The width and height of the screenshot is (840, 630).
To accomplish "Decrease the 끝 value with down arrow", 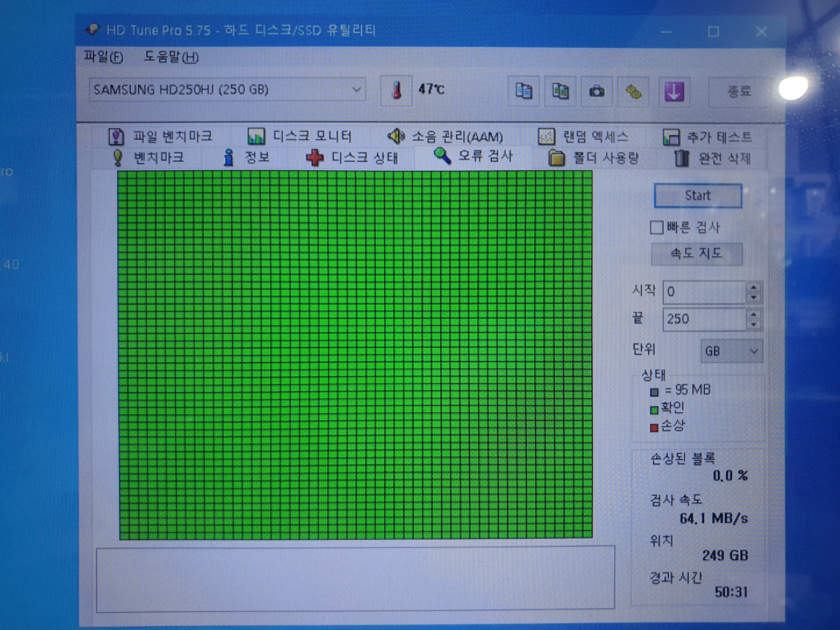I will pos(754,325).
